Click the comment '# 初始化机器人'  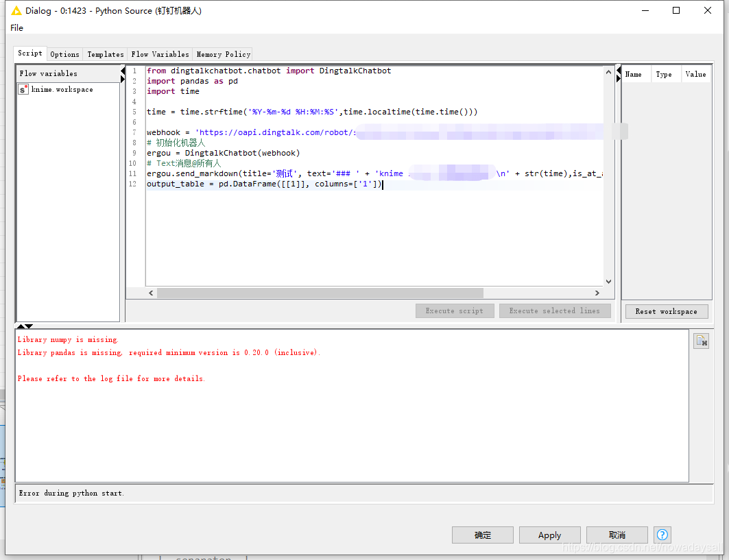(176, 143)
